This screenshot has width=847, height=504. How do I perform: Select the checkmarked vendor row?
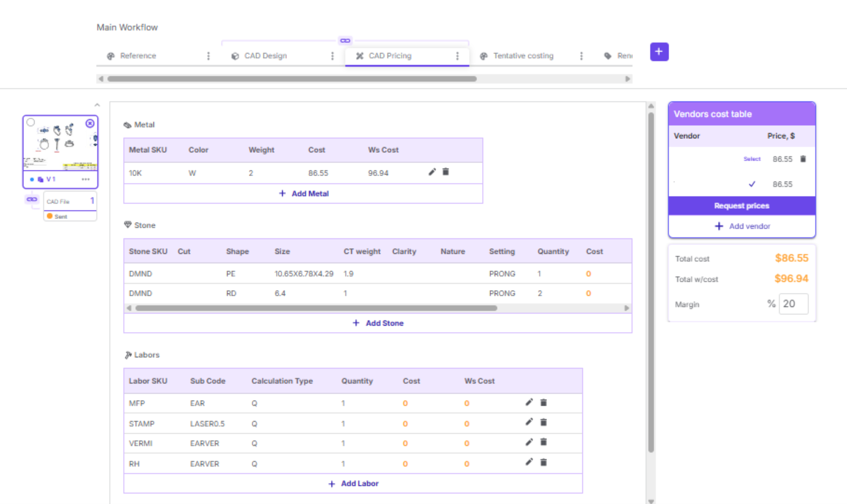point(752,184)
